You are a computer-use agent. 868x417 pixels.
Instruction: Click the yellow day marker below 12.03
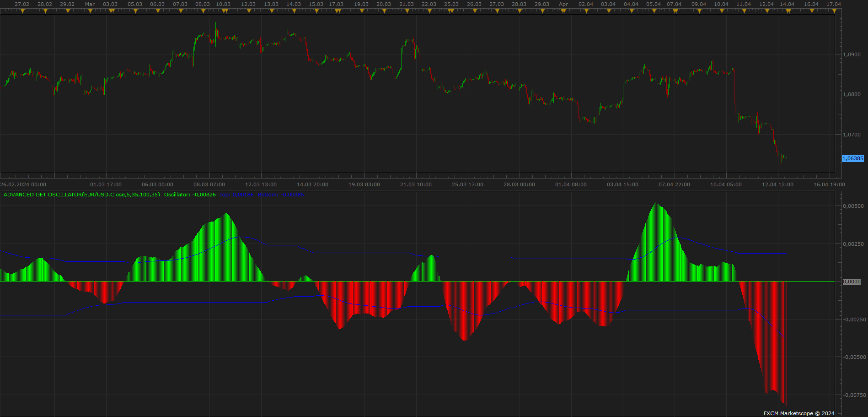tap(248, 11)
